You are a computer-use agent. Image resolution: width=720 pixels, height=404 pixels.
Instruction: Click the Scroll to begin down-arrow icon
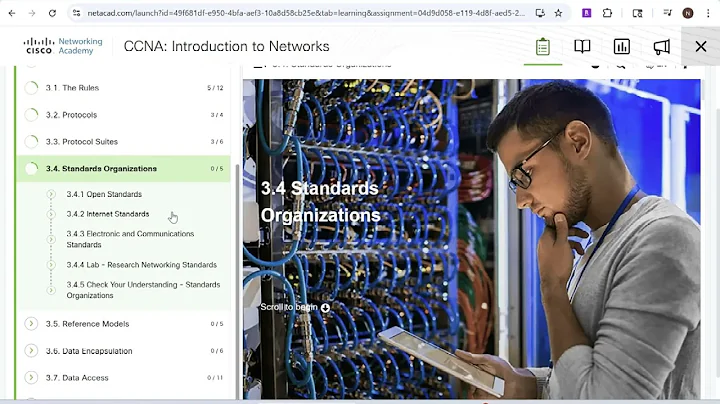click(325, 308)
